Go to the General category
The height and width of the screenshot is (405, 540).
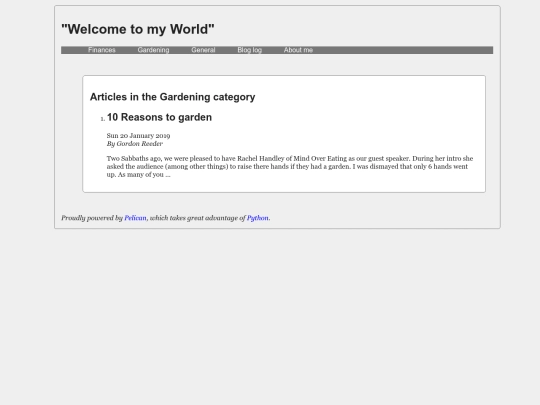(203, 50)
